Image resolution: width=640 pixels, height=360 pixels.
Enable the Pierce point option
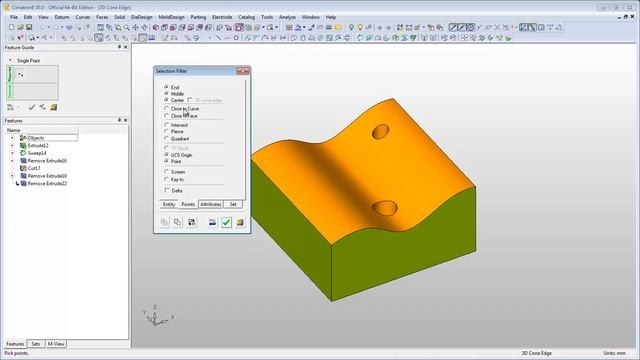[x=167, y=131]
